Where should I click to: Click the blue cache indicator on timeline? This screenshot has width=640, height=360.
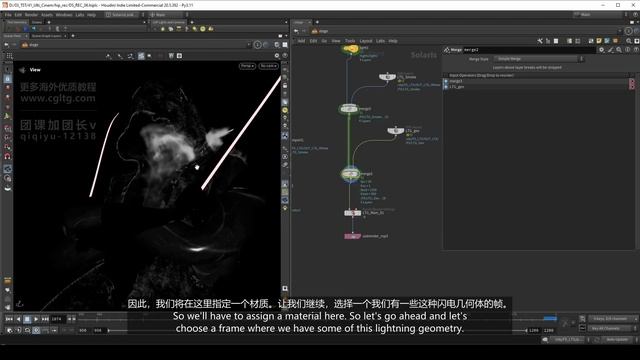pyautogui.click(x=550, y=318)
